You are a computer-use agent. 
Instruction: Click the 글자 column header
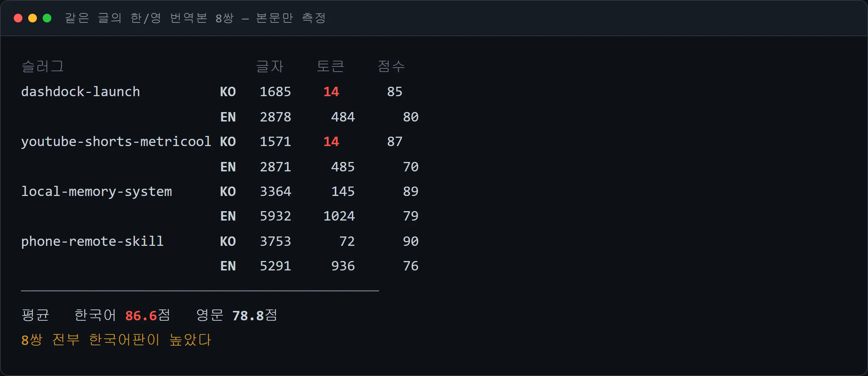tap(270, 67)
